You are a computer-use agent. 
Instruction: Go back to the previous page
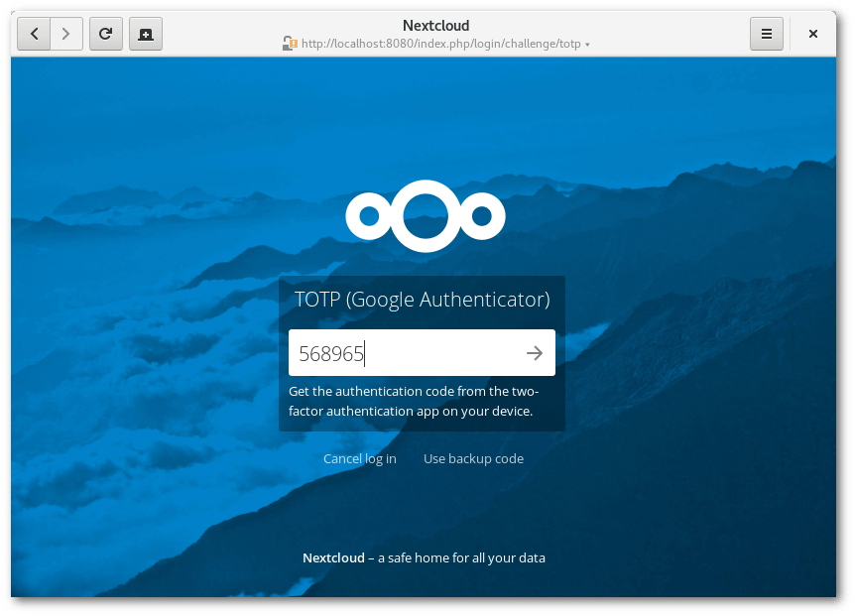[35, 34]
